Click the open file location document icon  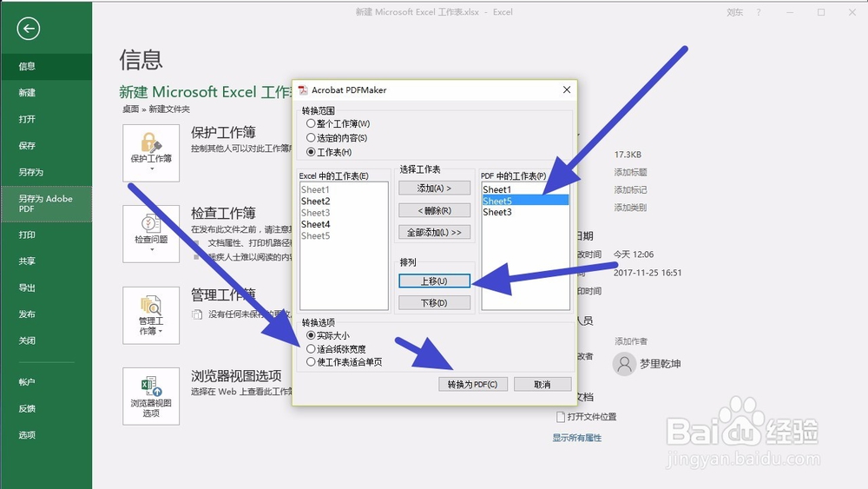[x=560, y=416]
